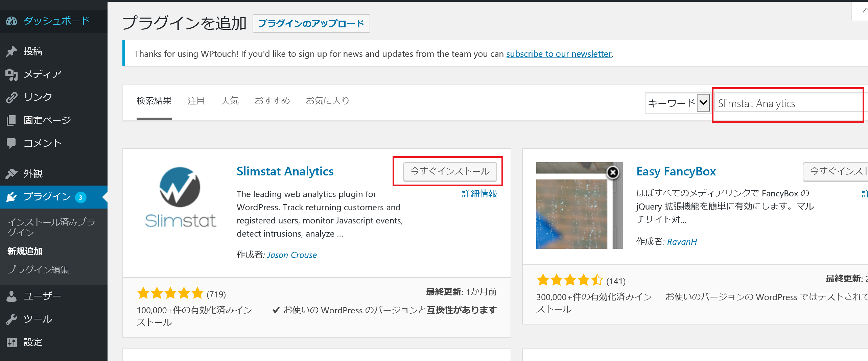Click the Slimstat logo thumbnail
Viewport: 868px width, 361px height.
[180, 197]
